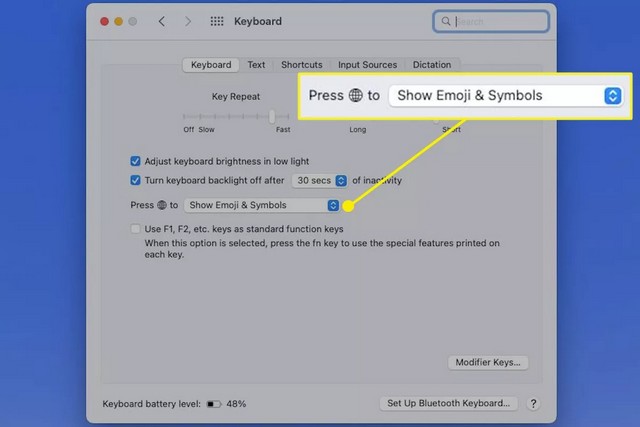The height and width of the screenshot is (427, 640).
Task: Uncheck turn keyboard backlight off option
Action: coord(136,180)
